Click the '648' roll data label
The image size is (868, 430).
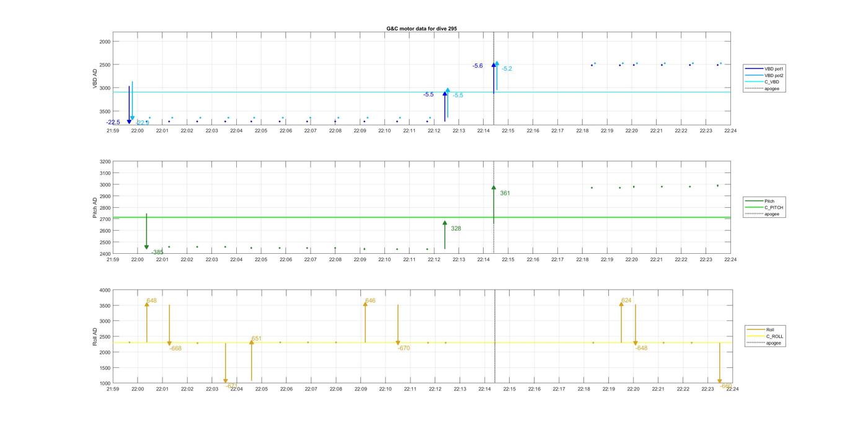tap(151, 300)
